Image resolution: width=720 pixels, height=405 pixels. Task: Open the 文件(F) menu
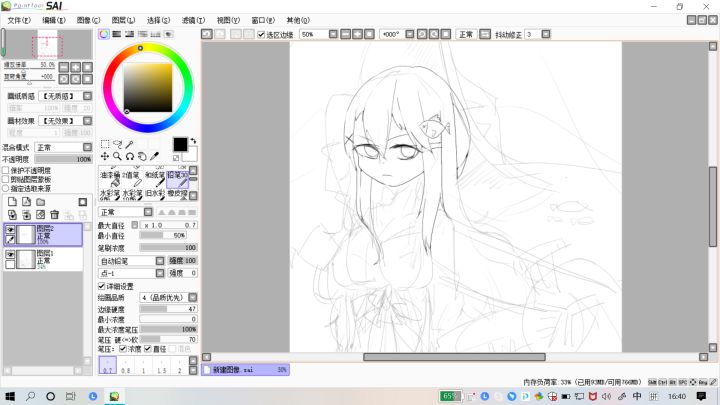19,20
